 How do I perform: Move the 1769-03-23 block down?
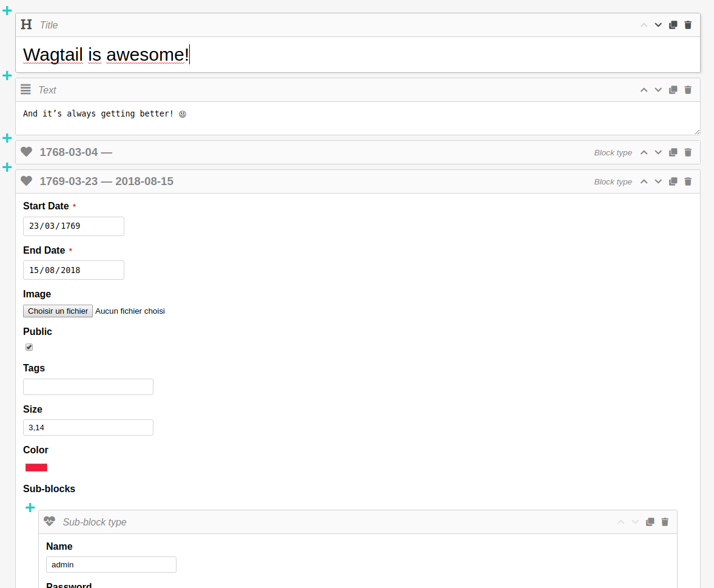point(658,181)
